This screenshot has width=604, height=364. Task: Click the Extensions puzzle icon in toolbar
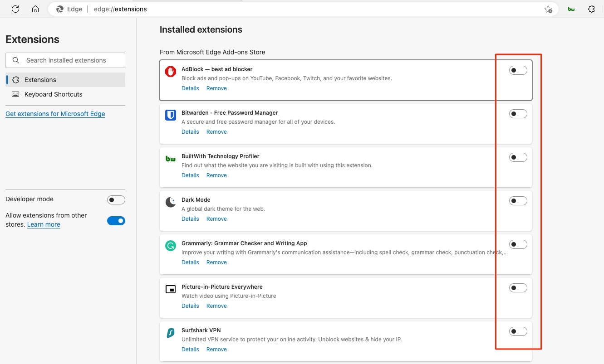591,9
